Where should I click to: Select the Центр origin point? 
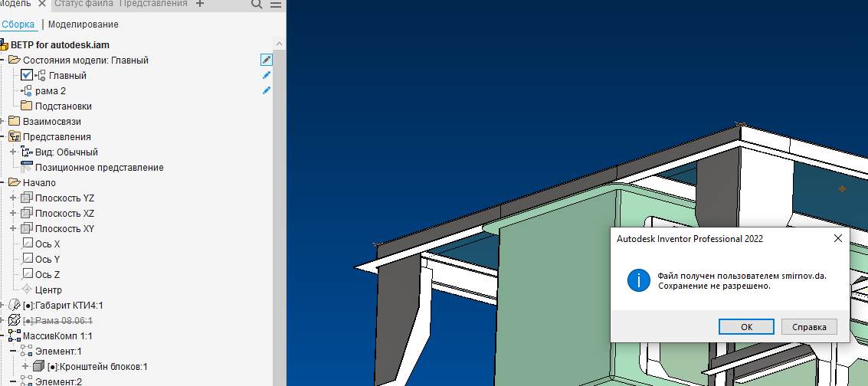point(49,290)
